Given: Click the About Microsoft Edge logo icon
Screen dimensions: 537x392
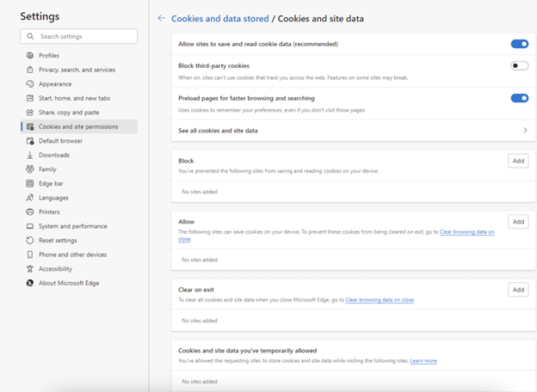Looking at the screenshot, I should (x=30, y=283).
